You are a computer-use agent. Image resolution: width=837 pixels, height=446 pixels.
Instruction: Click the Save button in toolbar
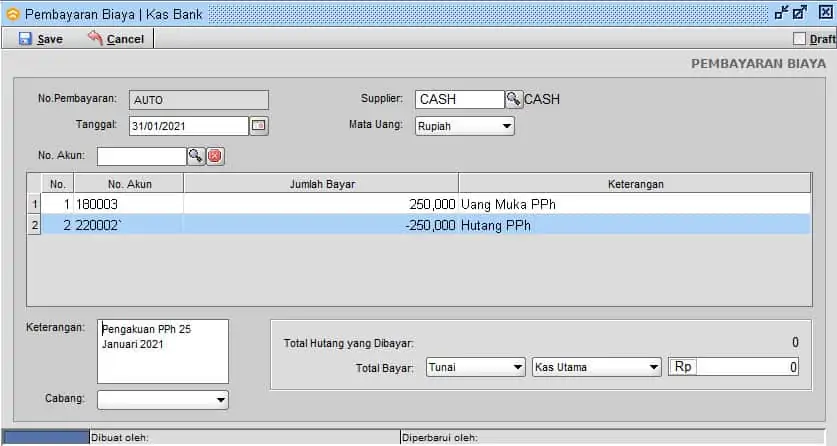click(41, 39)
